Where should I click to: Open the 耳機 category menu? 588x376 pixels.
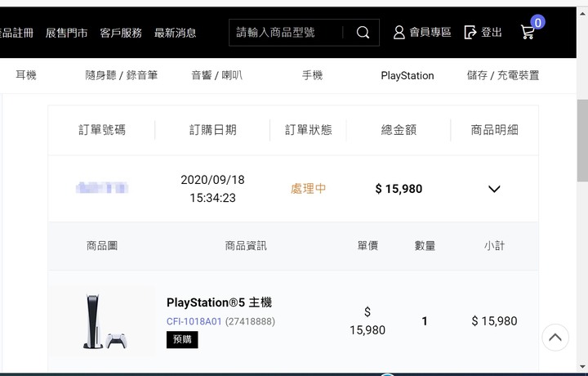(26, 75)
